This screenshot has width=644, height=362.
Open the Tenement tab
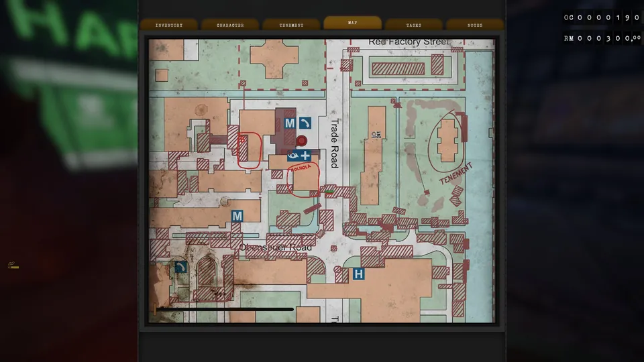[291, 25]
